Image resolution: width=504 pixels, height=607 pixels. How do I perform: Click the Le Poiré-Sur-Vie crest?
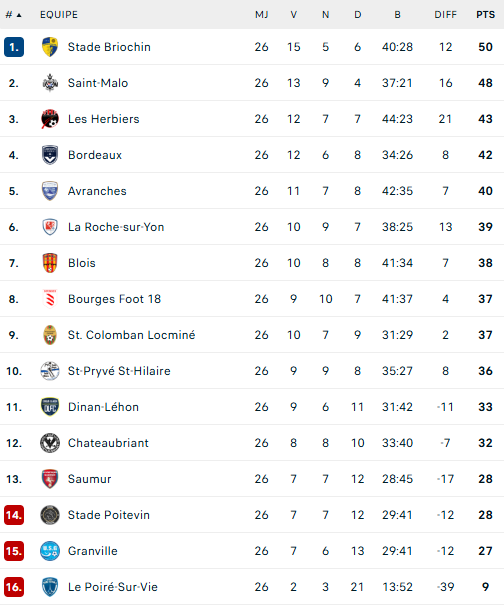[x=50, y=587]
